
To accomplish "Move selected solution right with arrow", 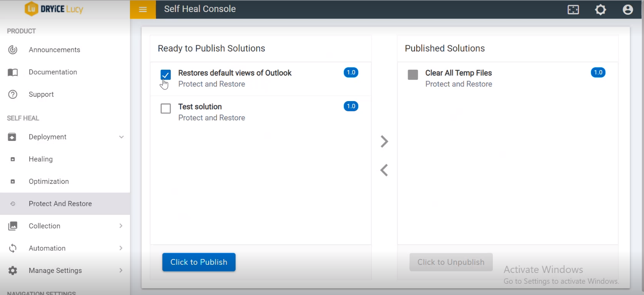I will (384, 141).
